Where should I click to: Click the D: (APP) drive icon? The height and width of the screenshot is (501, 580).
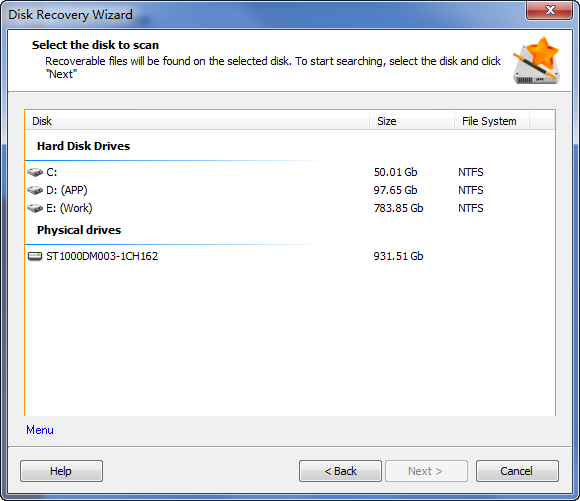click(35, 190)
